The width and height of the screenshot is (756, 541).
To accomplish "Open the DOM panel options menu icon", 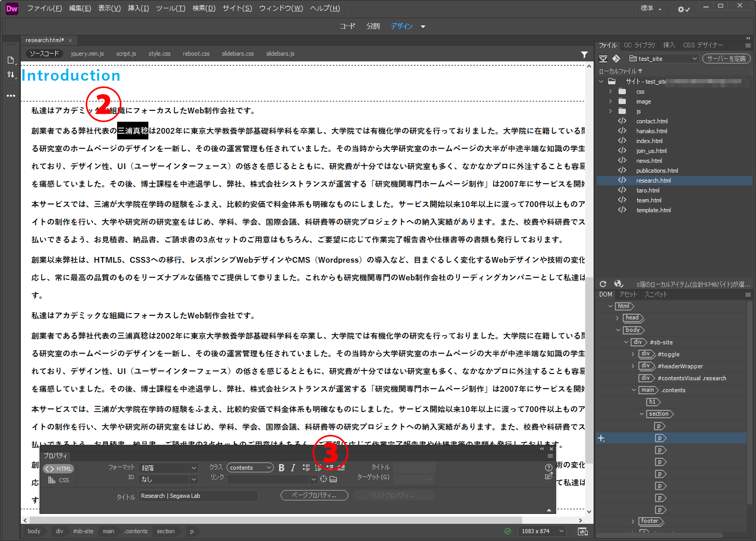I will pyautogui.click(x=748, y=295).
